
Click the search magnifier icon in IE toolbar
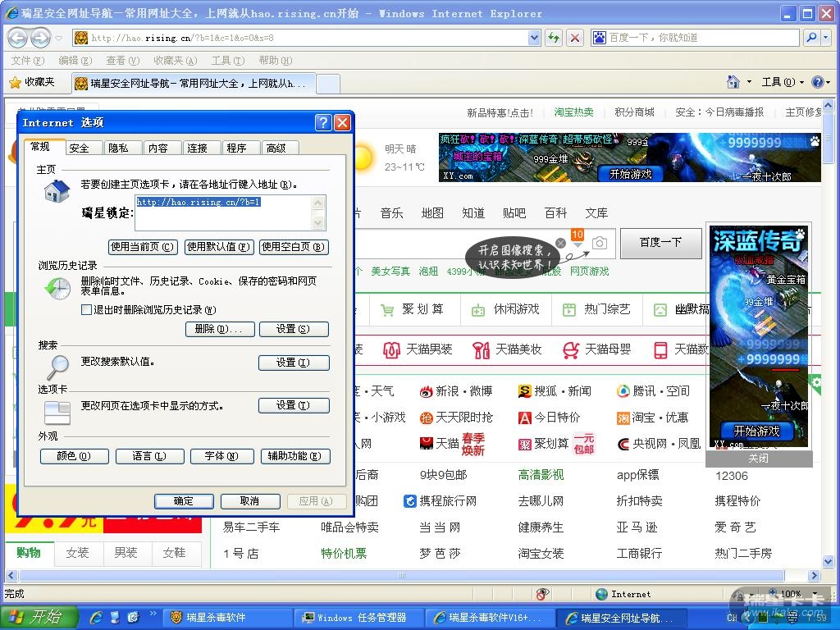[x=812, y=38]
